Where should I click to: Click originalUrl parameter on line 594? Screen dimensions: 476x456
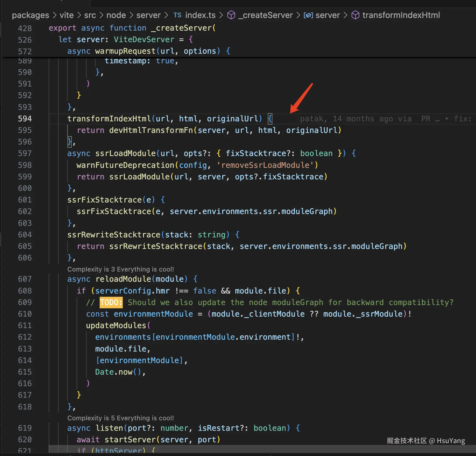click(232, 119)
